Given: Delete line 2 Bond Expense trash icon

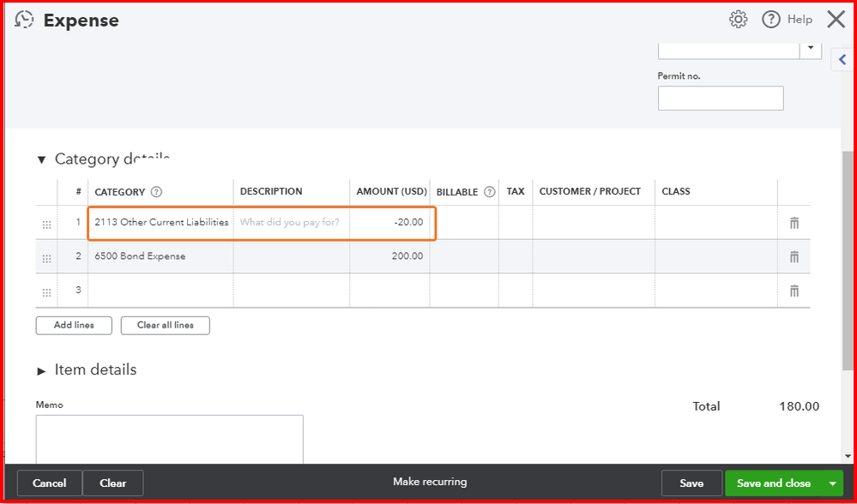Looking at the screenshot, I should 794,256.
